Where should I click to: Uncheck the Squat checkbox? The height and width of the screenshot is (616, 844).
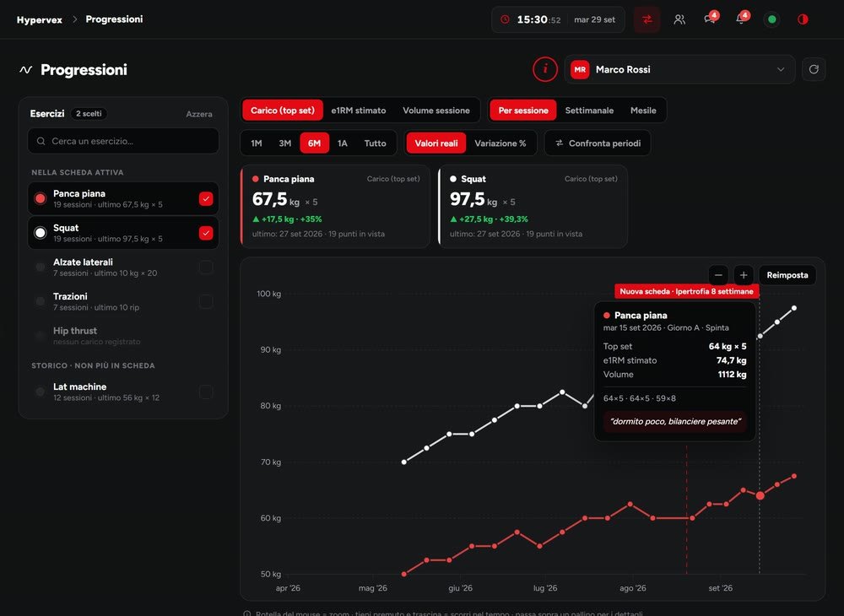(206, 233)
